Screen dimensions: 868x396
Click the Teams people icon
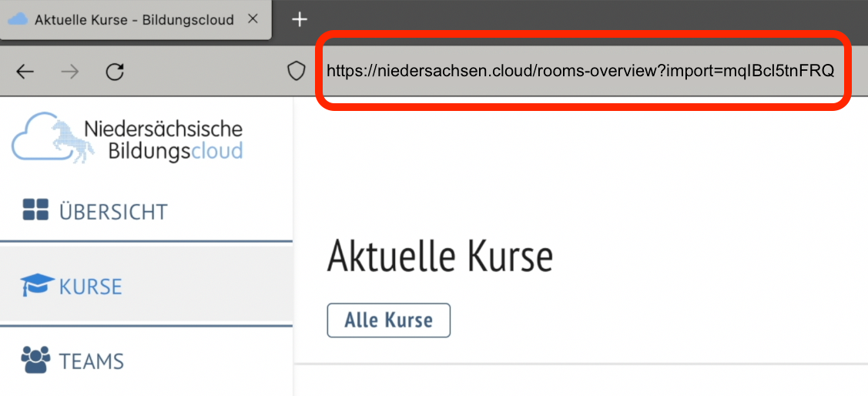click(35, 361)
